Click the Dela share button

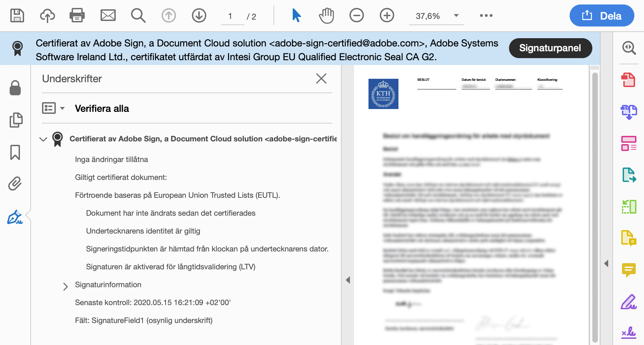click(601, 16)
